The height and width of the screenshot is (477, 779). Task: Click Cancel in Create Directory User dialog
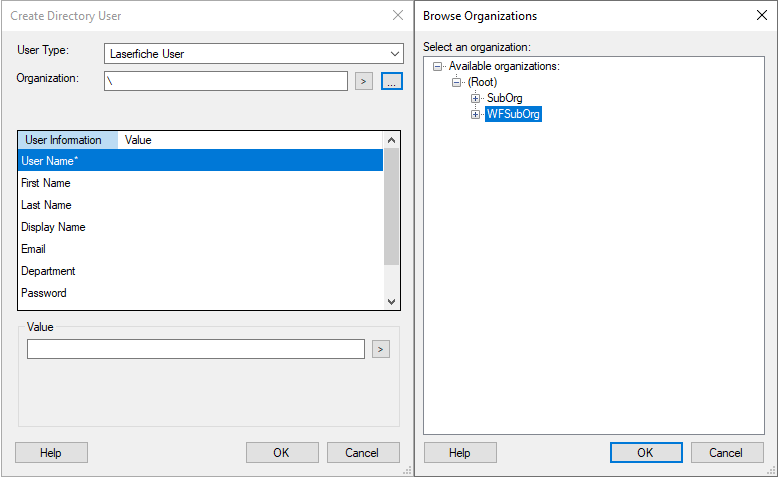coord(363,453)
